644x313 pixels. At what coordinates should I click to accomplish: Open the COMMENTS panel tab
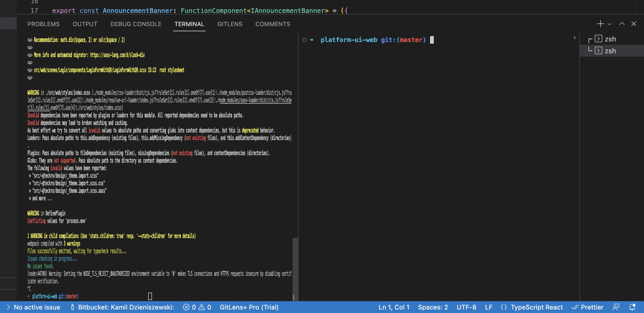point(273,24)
